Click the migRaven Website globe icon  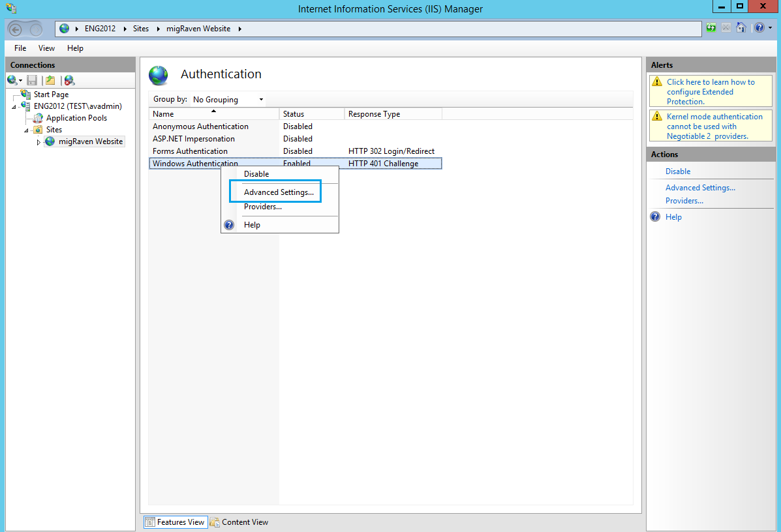click(x=50, y=141)
